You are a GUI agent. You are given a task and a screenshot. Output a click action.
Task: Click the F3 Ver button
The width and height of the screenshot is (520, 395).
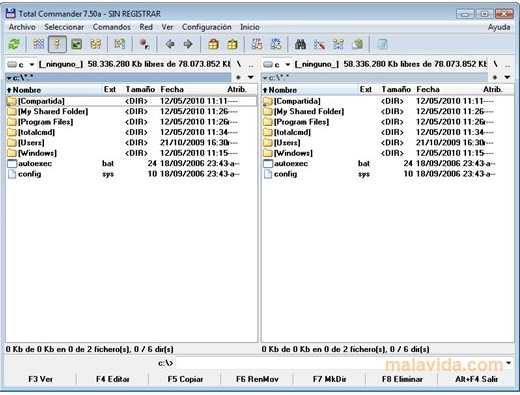coord(40,379)
